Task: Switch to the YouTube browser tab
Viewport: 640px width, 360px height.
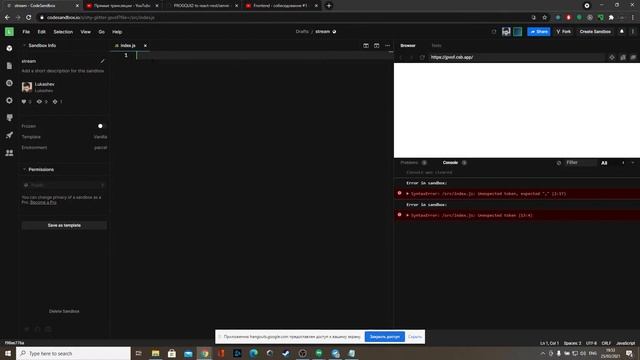Action: [122, 6]
